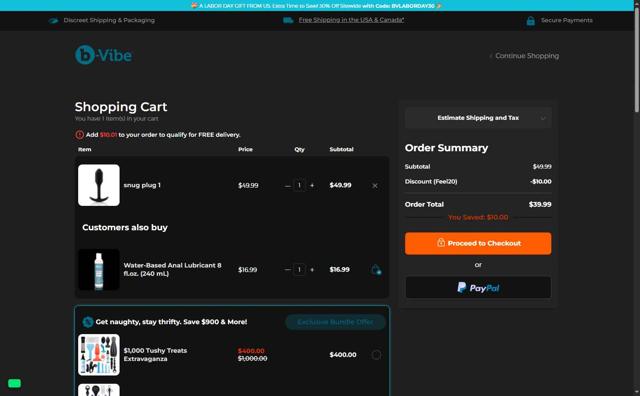Click the Discount -$10.00 amount
The image size is (640, 396).
coord(541,182)
